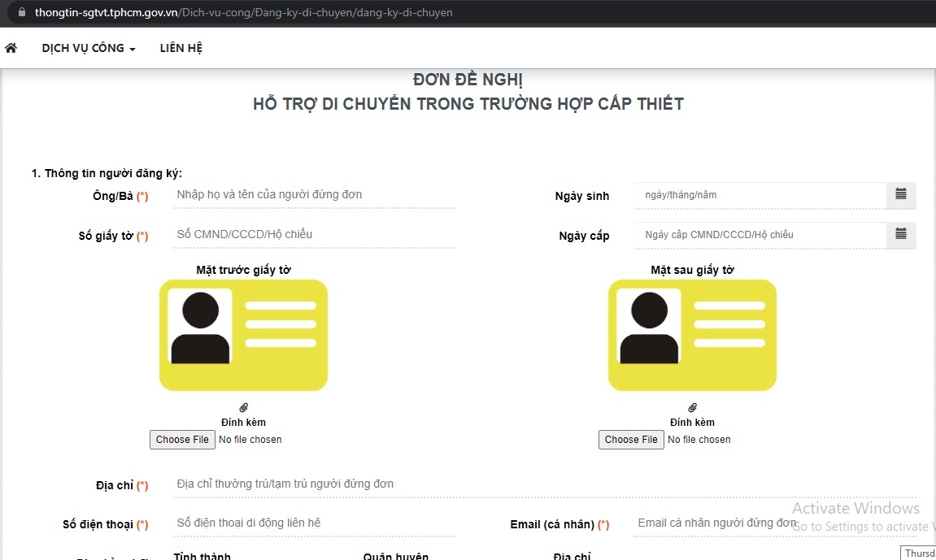Click the lock icon in address bar
This screenshot has width=936, height=560.
[21, 13]
